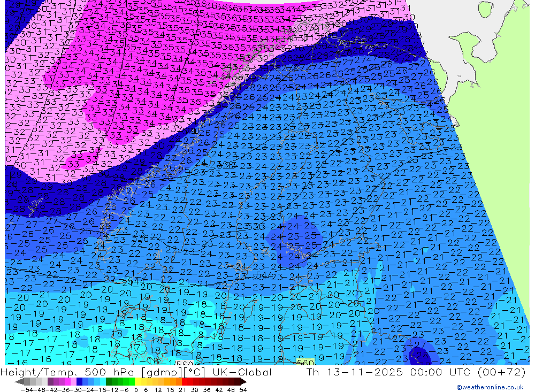The image size is (535, 392).
Task: Click the dark green -12°C legend swatch
Action: [109, 381]
